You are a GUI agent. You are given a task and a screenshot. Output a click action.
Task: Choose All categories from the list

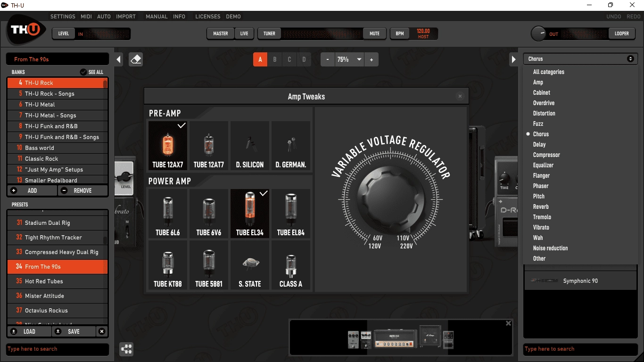(549, 72)
